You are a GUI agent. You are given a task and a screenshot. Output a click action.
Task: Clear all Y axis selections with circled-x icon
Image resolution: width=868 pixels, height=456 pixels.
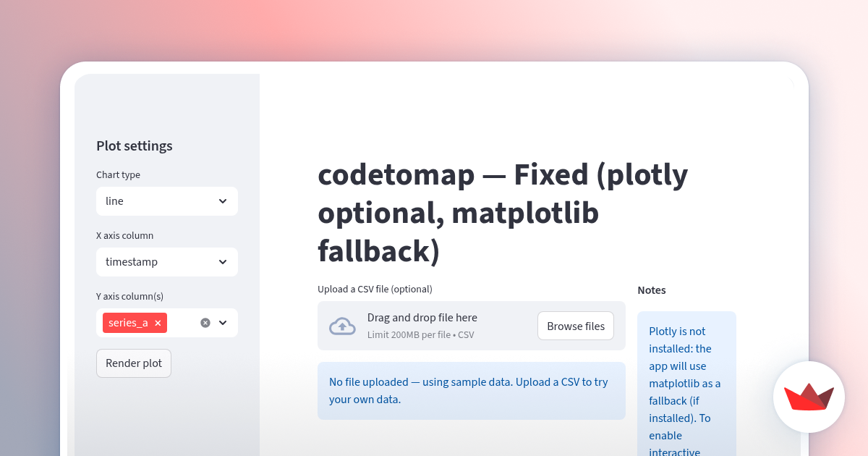[205, 323]
